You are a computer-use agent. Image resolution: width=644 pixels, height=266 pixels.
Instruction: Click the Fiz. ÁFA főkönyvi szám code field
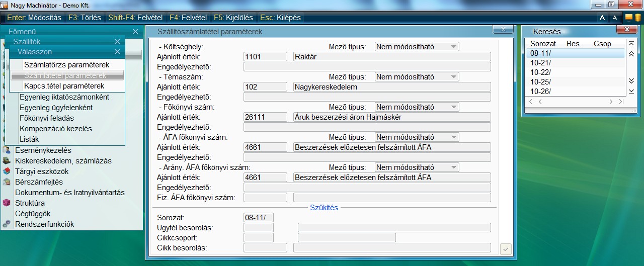[265, 198]
